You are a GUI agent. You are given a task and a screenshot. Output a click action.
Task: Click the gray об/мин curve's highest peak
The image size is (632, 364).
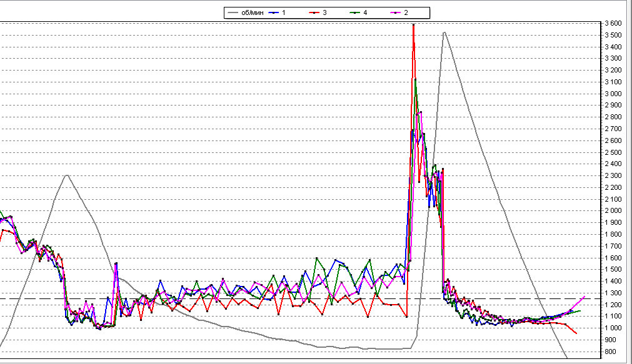click(444, 32)
